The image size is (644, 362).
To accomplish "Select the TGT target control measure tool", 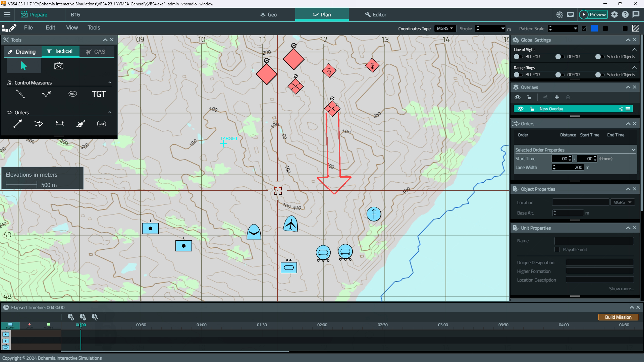I will (99, 94).
